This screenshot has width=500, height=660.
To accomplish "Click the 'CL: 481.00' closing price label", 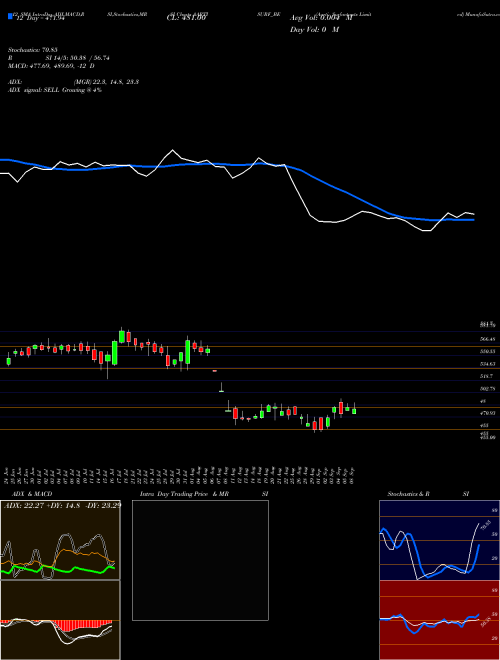I will (186, 18).
